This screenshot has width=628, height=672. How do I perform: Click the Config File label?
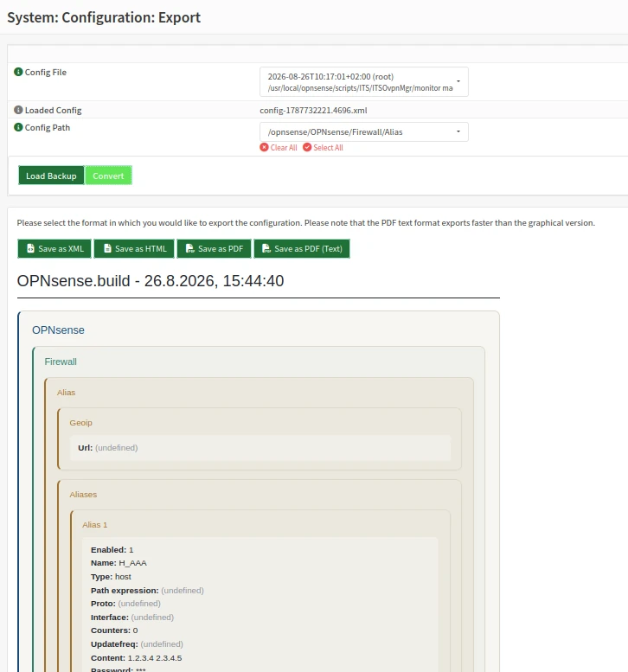pyautogui.click(x=46, y=72)
